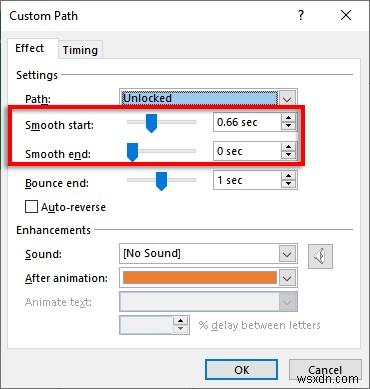Click the Bounce end 1 sec field
Screen dimensions: 370x389
247,180
